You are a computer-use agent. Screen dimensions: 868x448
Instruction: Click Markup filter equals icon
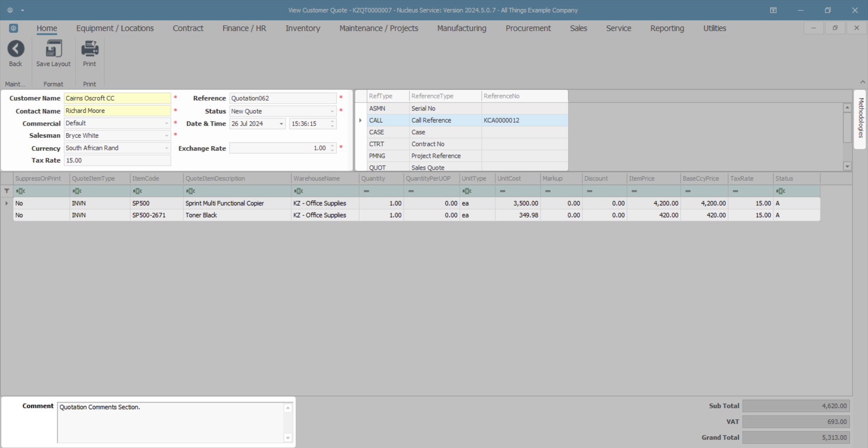tap(548, 191)
